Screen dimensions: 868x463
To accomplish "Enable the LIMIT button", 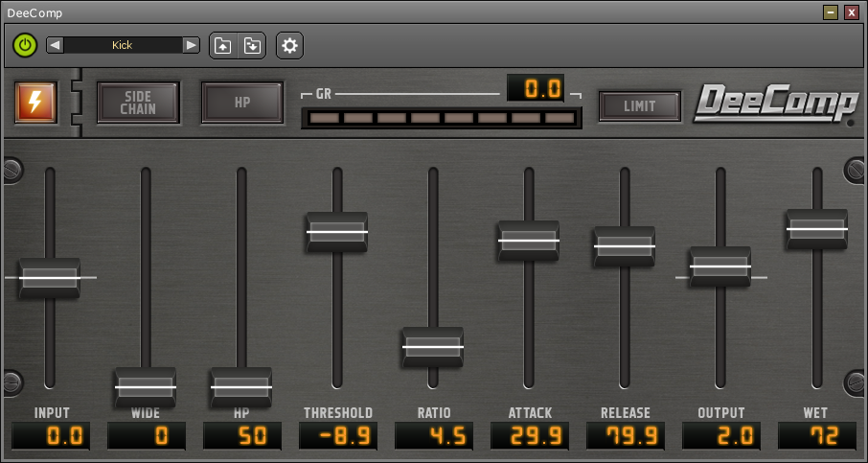I will pyautogui.click(x=640, y=105).
